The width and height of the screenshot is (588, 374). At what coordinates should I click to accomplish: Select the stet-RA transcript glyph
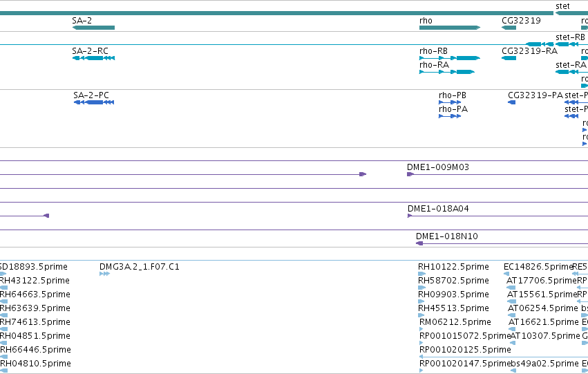[x=571, y=72]
